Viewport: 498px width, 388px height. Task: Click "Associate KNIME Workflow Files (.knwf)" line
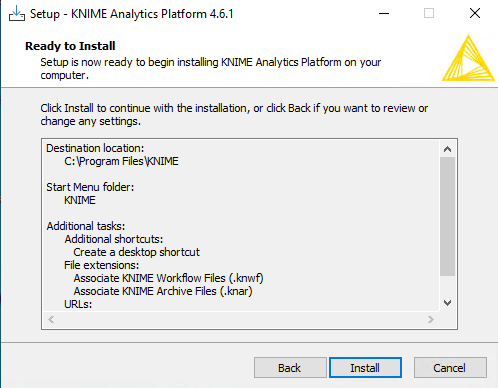(x=169, y=278)
